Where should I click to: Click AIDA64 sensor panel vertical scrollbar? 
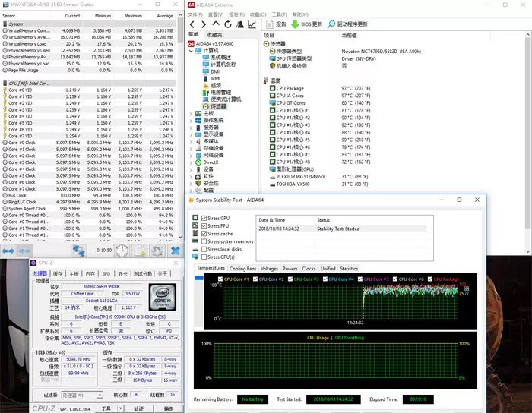[x=528, y=142]
